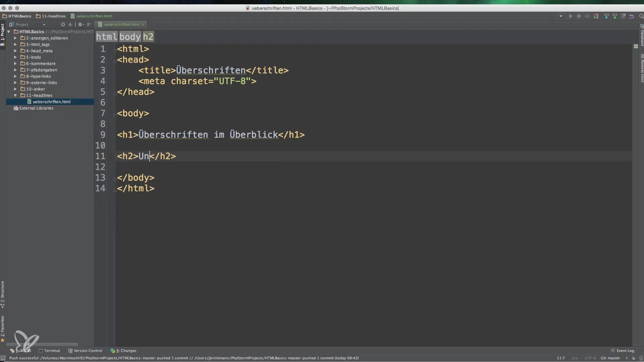Collapse the HTMLBasics project root

[x=9, y=32]
